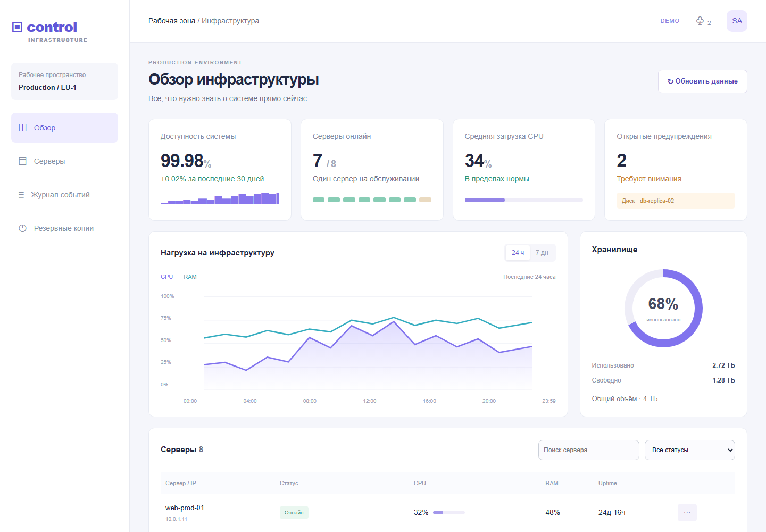Click the Резервные копии clock icon
The height and width of the screenshot is (532, 766).
22,228
